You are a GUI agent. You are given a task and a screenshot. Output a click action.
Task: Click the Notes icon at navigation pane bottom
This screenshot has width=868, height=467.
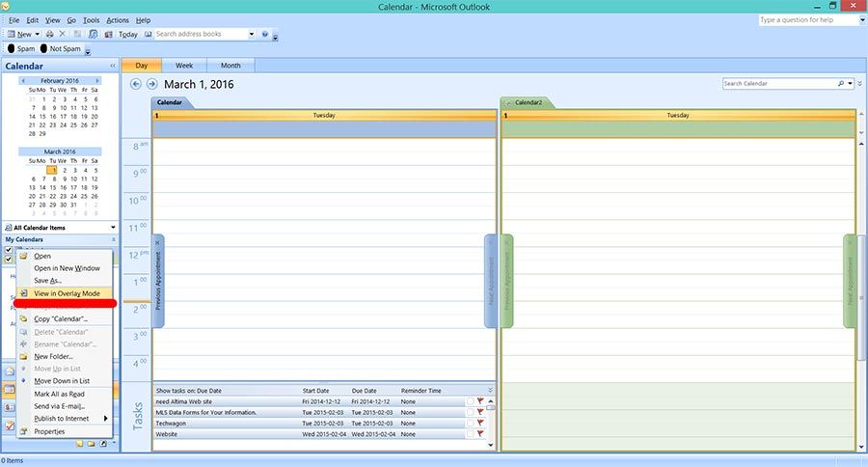coord(80,444)
